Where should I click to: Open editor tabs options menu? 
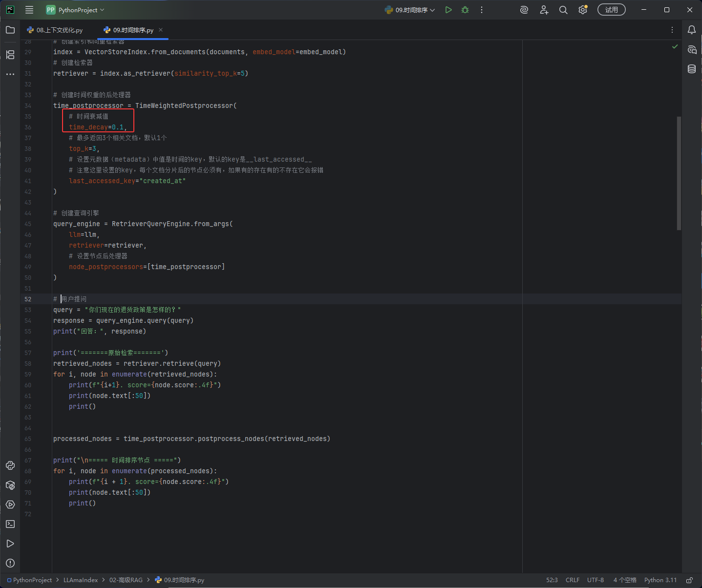tap(672, 30)
